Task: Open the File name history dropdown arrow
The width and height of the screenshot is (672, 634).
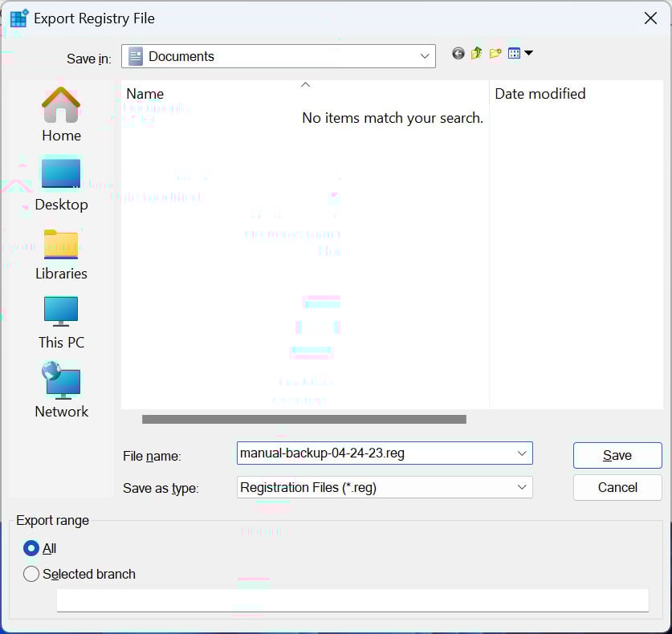Action: [x=522, y=453]
